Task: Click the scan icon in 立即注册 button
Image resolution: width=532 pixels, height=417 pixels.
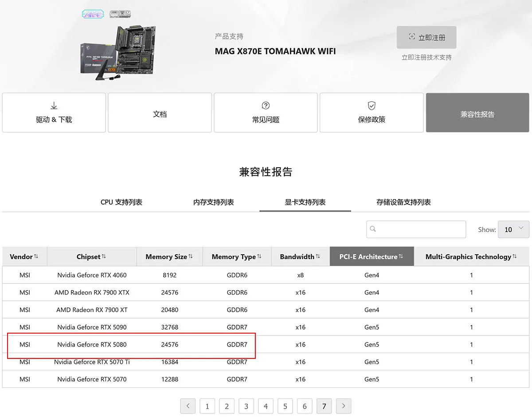Action: (x=412, y=37)
